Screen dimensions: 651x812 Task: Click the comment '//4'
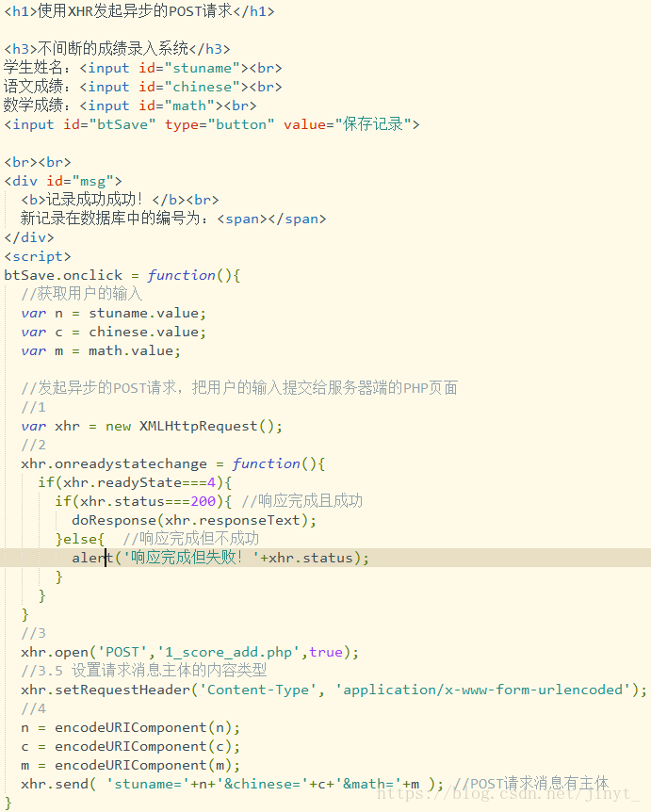pyautogui.click(x=33, y=708)
